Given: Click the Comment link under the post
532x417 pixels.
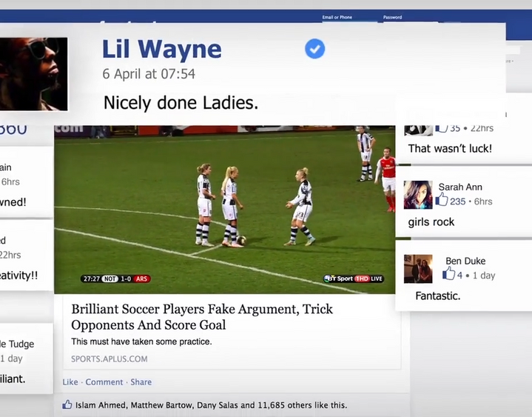Looking at the screenshot, I should (x=104, y=382).
